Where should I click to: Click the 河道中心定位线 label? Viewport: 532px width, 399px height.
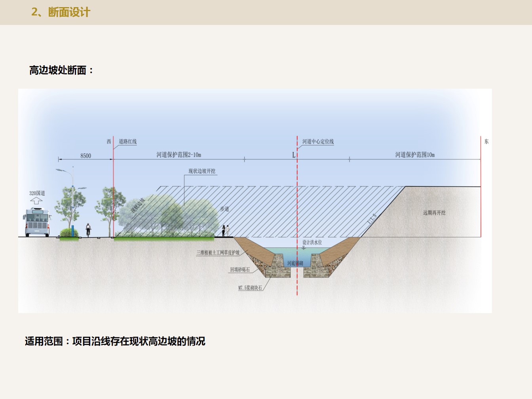tap(318, 142)
